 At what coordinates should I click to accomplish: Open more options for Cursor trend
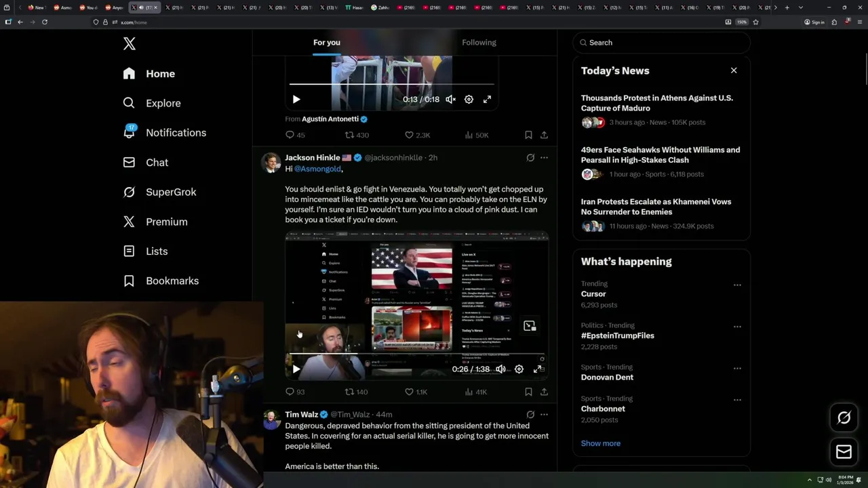[737, 285]
